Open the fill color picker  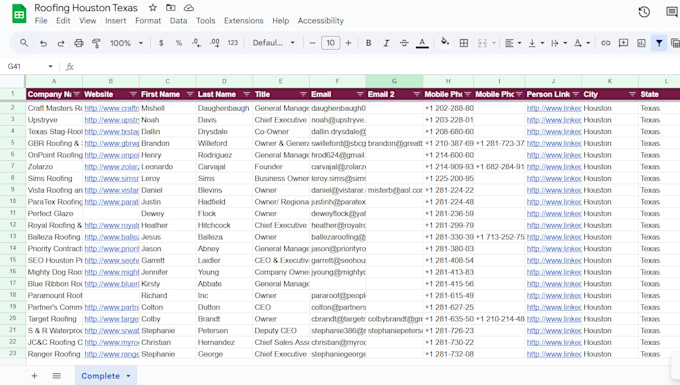pyautogui.click(x=445, y=42)
